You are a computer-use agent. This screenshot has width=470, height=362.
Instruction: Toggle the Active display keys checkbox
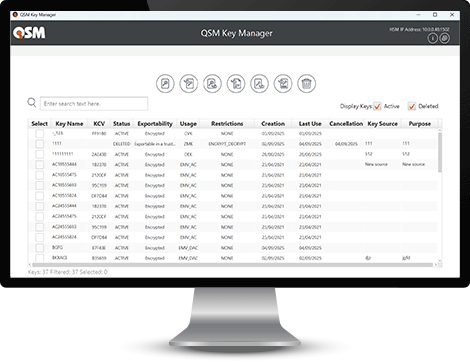377,106
